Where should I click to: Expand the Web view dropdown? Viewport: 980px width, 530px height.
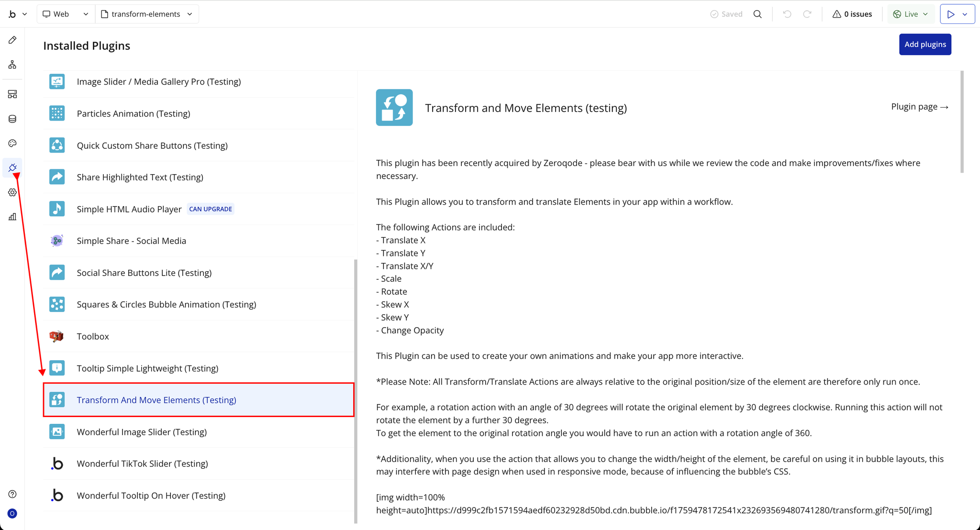(x=66, y=14)
